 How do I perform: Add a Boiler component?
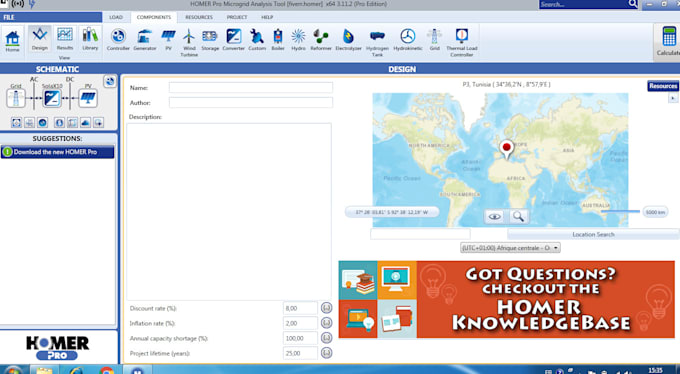pyautogui.click(x=278, y=40)
